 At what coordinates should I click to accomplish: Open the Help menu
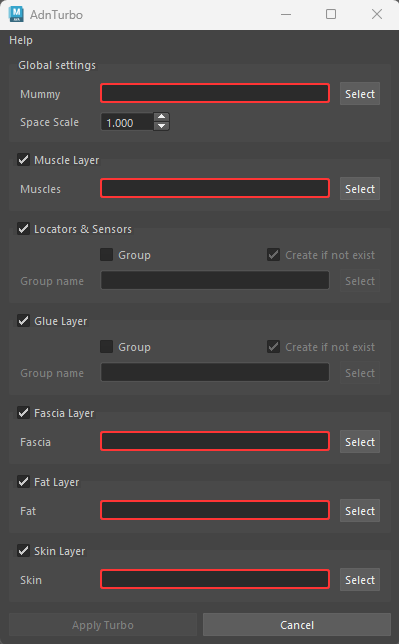pos(21,40)
